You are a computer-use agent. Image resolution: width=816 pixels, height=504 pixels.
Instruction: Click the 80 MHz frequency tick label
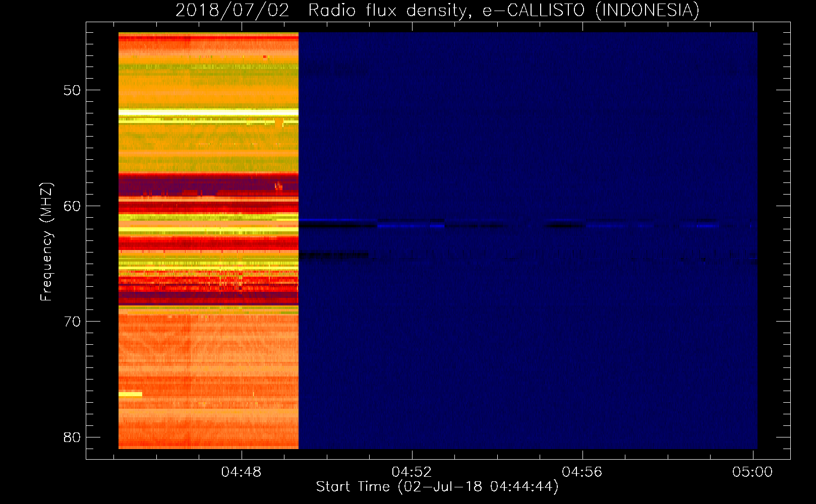72,437
